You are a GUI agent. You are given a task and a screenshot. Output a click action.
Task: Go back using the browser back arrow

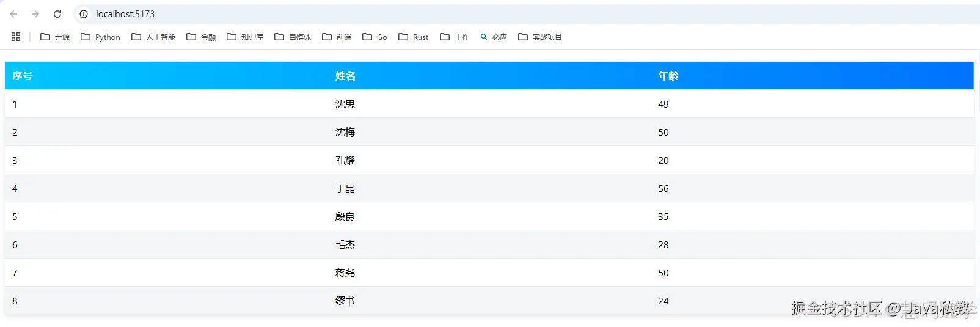point(13,14)
